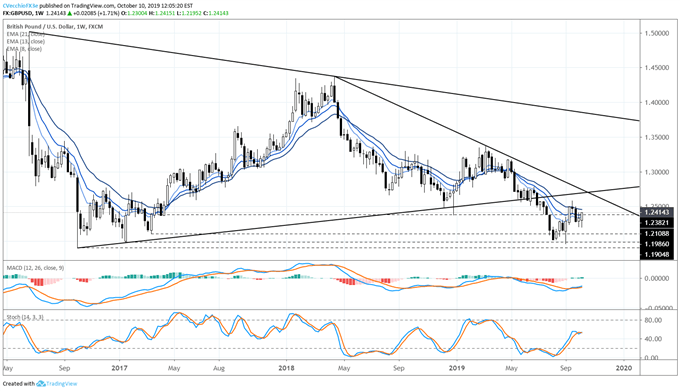Click the 1.24143 current price label
This screenshot has height=391, width=680.
coord(657,212)
